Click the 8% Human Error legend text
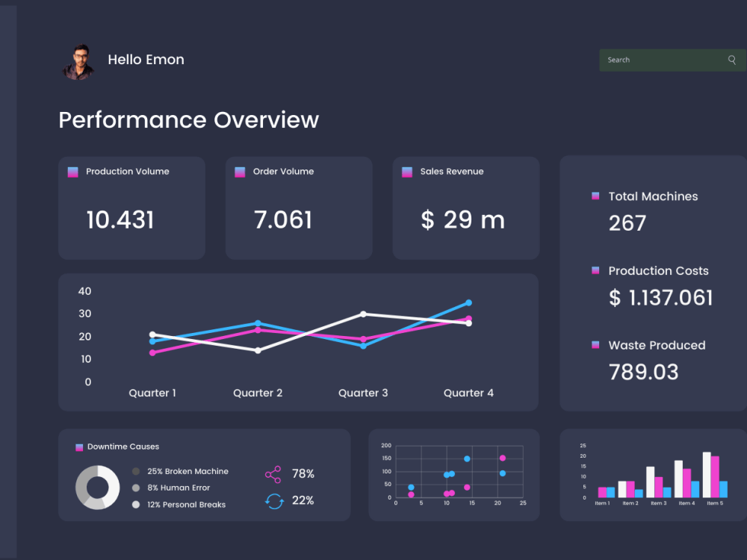Screen dimensions: 747x560 (179, 488)
